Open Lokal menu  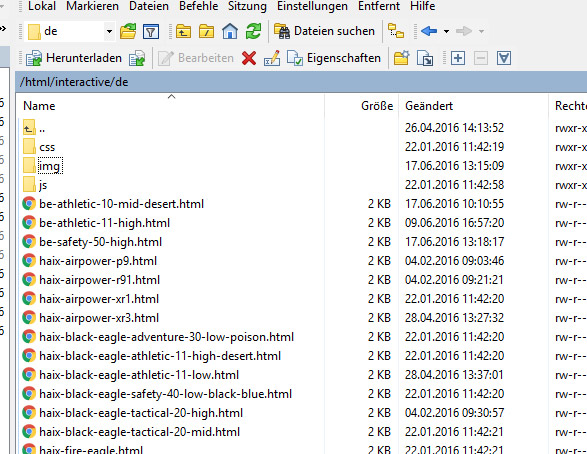click(x=42, y=6)
